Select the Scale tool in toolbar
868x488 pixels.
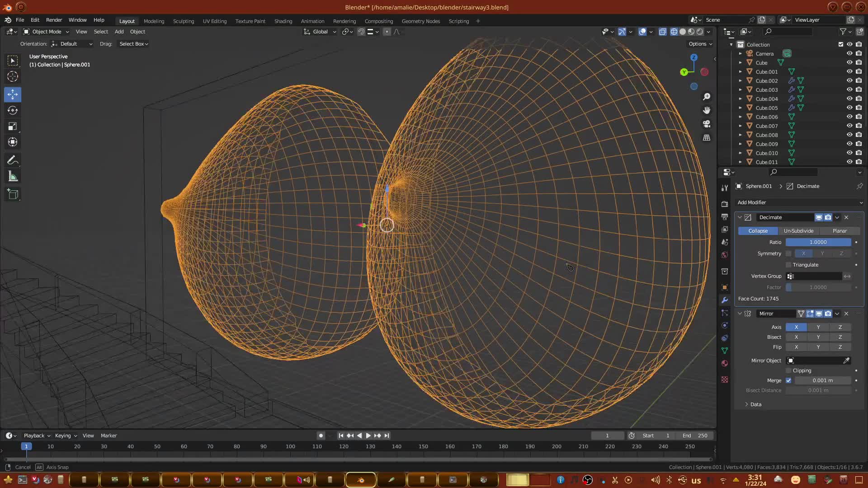point(13,127)
